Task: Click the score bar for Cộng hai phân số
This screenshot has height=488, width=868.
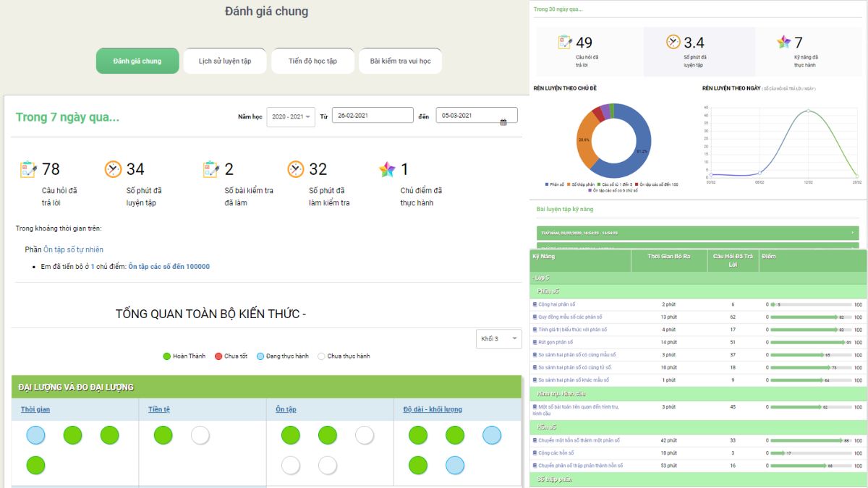Action: point(810,304)
